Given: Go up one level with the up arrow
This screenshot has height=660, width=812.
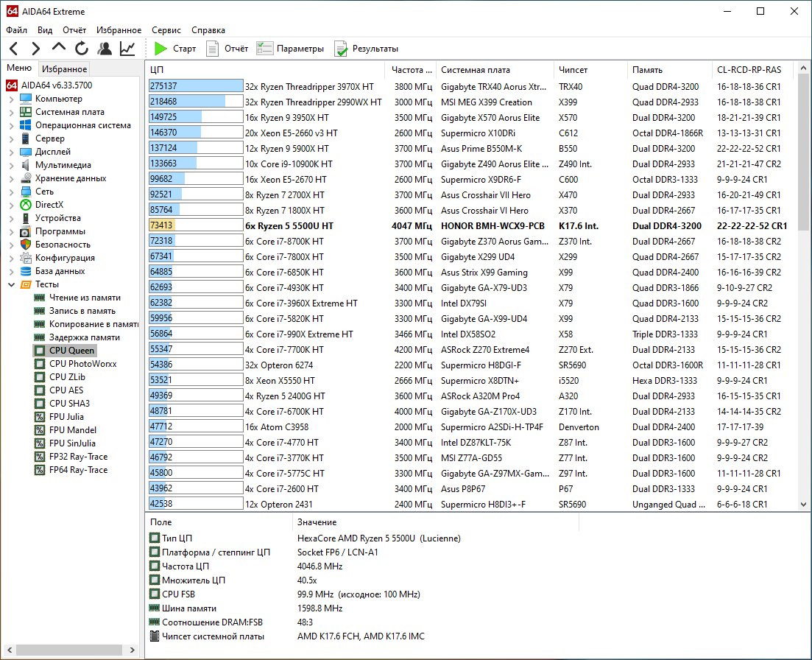Looking at the screenshot, I should click(58, 48).
